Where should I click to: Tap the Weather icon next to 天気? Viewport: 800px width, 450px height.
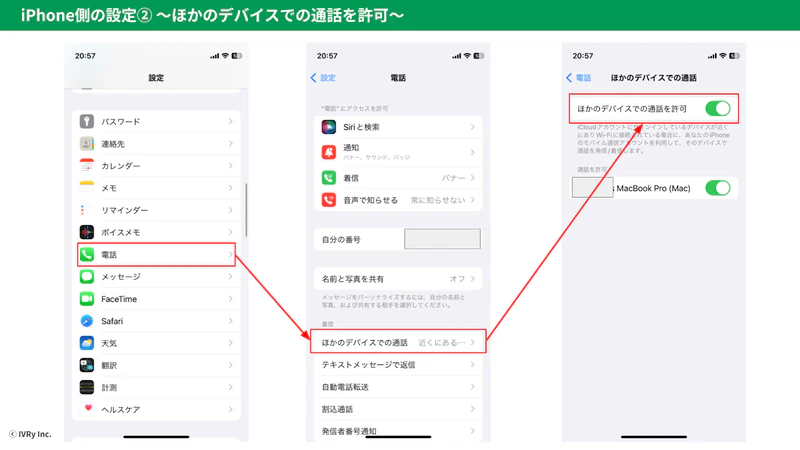pyautogui.click(x=87, y=343)
